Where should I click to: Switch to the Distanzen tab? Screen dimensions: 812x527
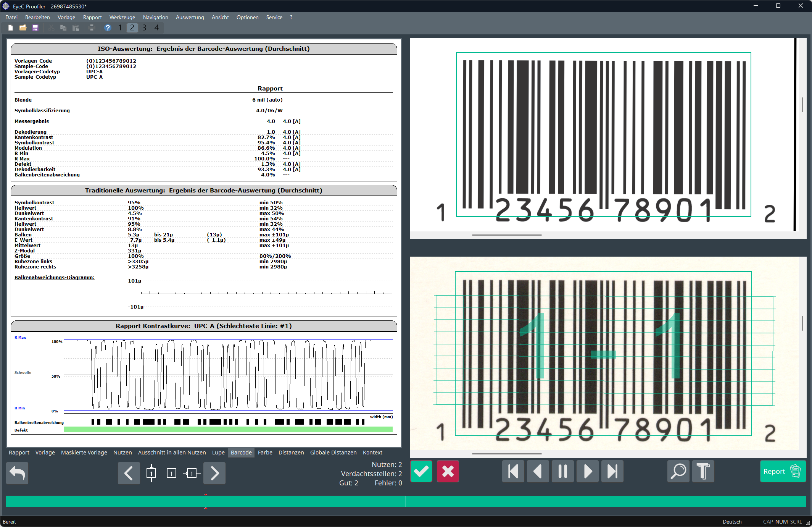tap(291, 453)
